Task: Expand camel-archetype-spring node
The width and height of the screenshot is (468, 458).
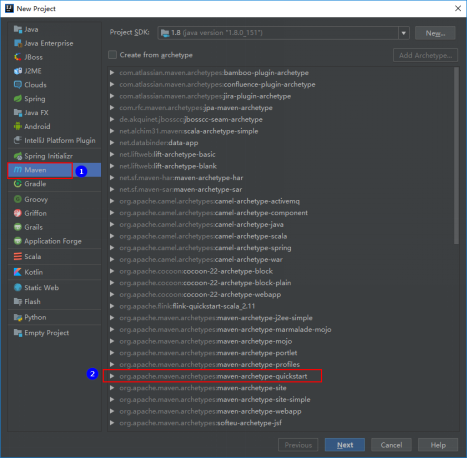Action: point(112,248)
